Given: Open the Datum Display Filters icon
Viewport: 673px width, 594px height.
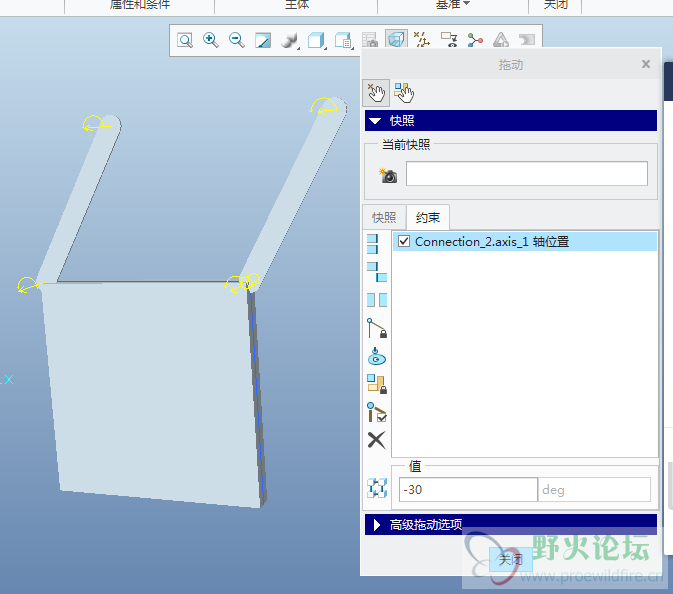Looking at the screenshot, I should (421, 40).
